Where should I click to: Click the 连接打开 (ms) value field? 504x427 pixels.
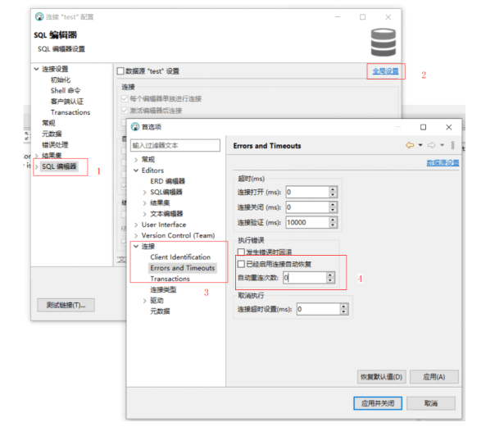[307, 193]
